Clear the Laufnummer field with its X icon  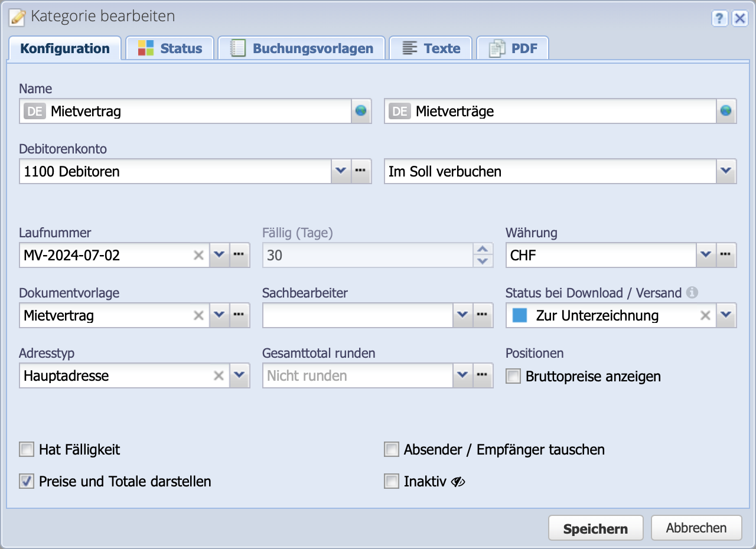coord(198,255)
